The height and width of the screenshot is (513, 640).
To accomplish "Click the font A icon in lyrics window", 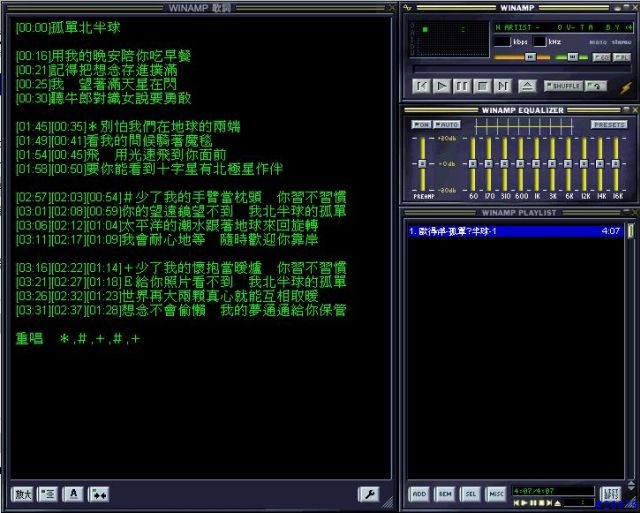I will click(73, 495).
